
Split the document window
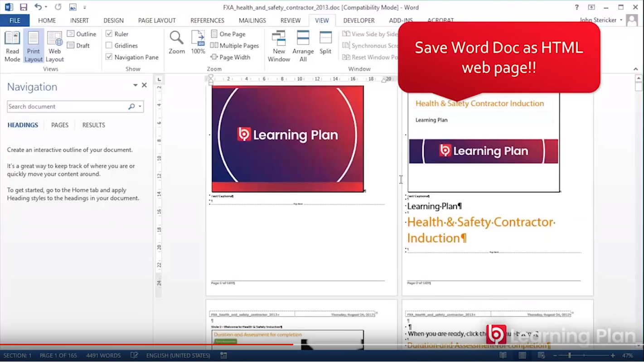325,43
